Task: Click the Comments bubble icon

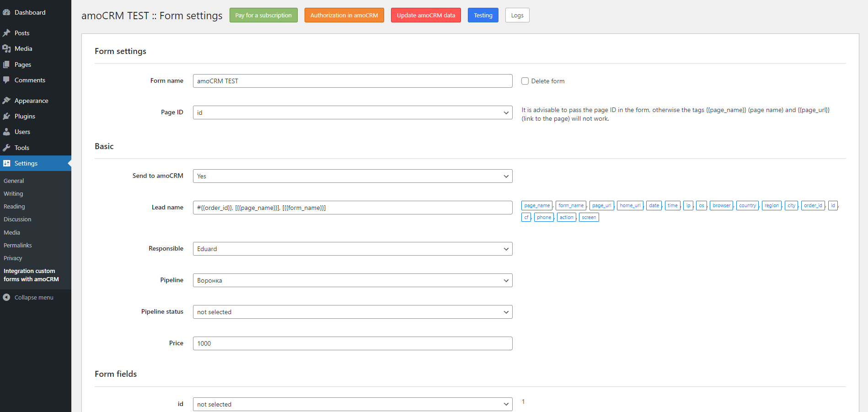Action: 6,80
